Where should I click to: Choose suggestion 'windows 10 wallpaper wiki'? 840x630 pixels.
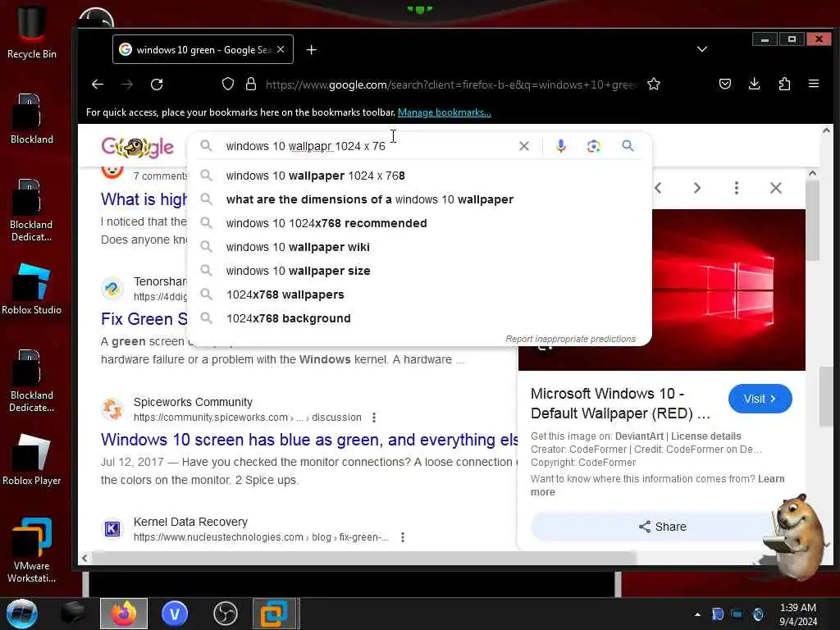[419, 247]
